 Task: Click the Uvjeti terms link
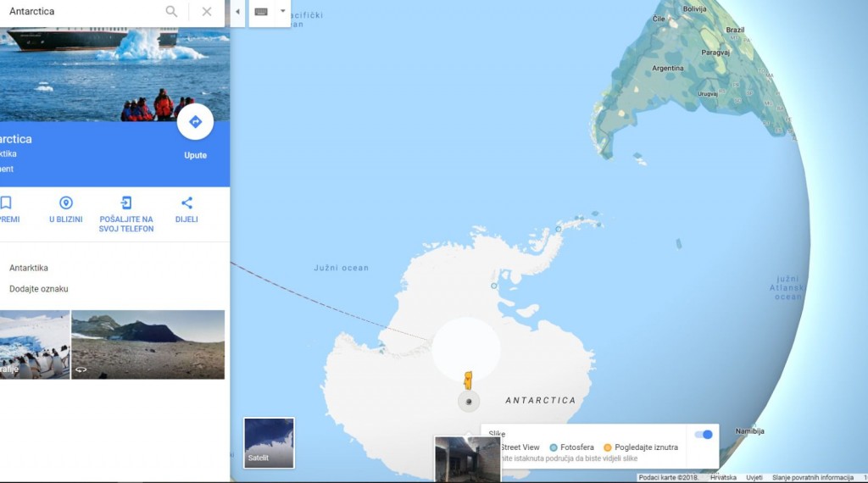(754, 477)
